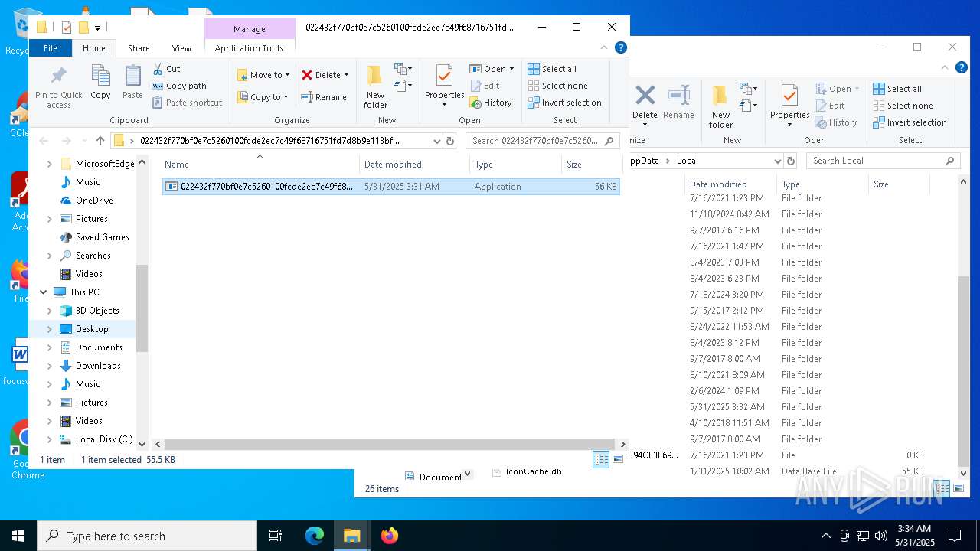Click Paste shortcut in ribbon
Image resolution: width=980 pixels, height=551 pixels.
(187, 103)
